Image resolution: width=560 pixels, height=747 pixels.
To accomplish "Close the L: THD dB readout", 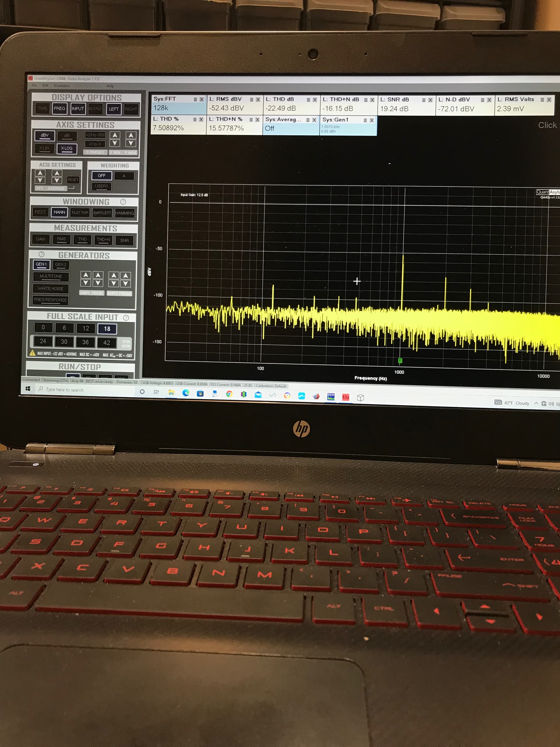I will (315, 100).
